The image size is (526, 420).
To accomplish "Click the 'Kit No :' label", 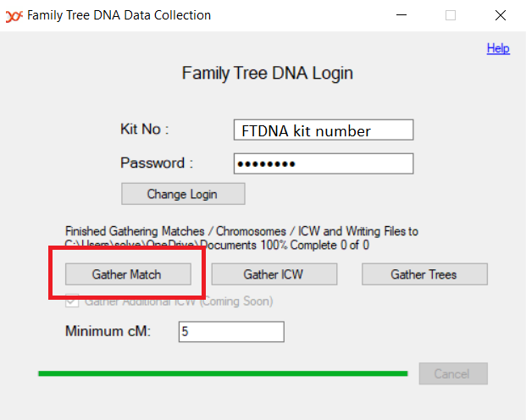I will [145, 130].
